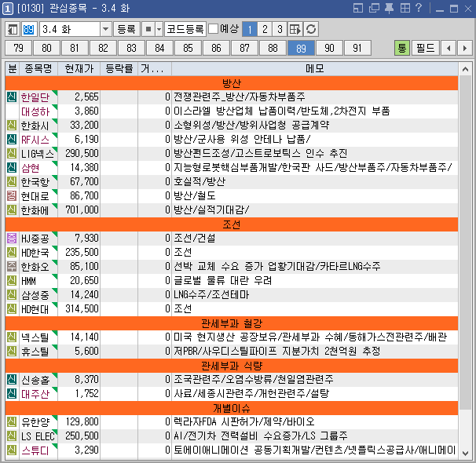Select the 조선 orange group header

tap(232, 224)
